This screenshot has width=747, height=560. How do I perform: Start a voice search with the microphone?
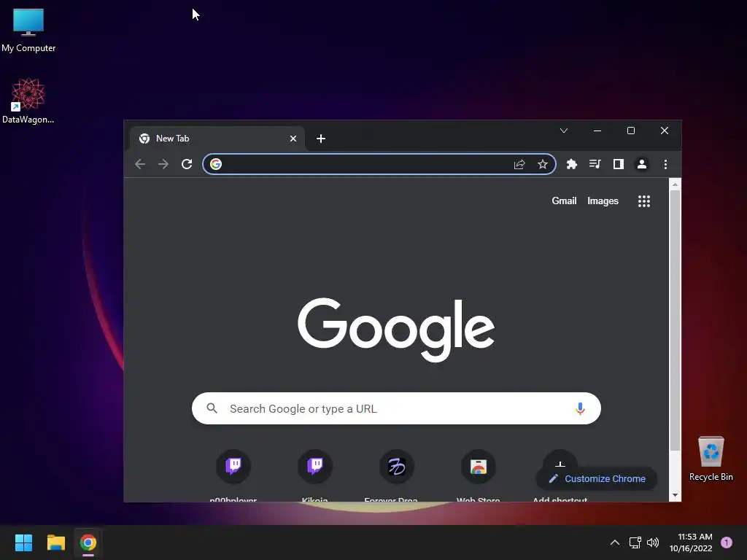(580, 408)
